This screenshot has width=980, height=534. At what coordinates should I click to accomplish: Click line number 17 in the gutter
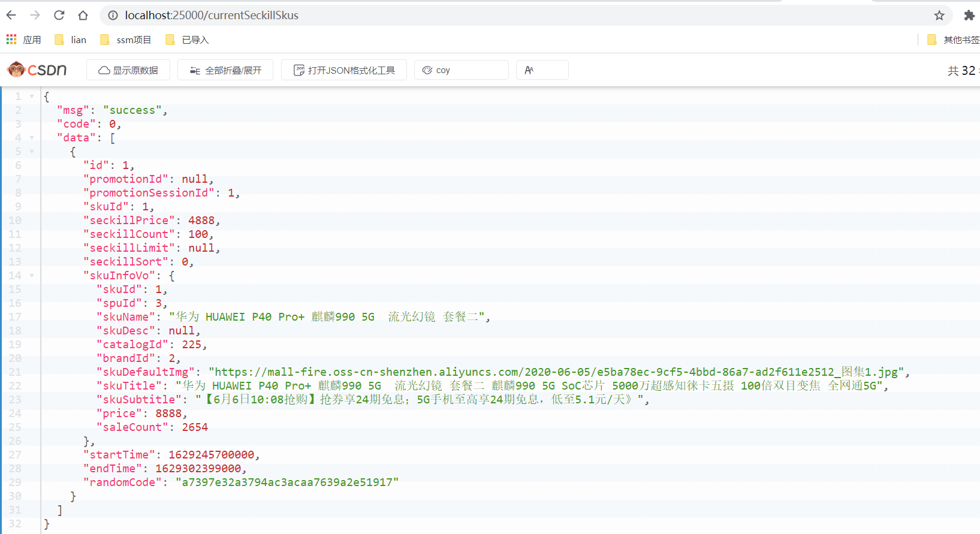click(x=14, y=317)
